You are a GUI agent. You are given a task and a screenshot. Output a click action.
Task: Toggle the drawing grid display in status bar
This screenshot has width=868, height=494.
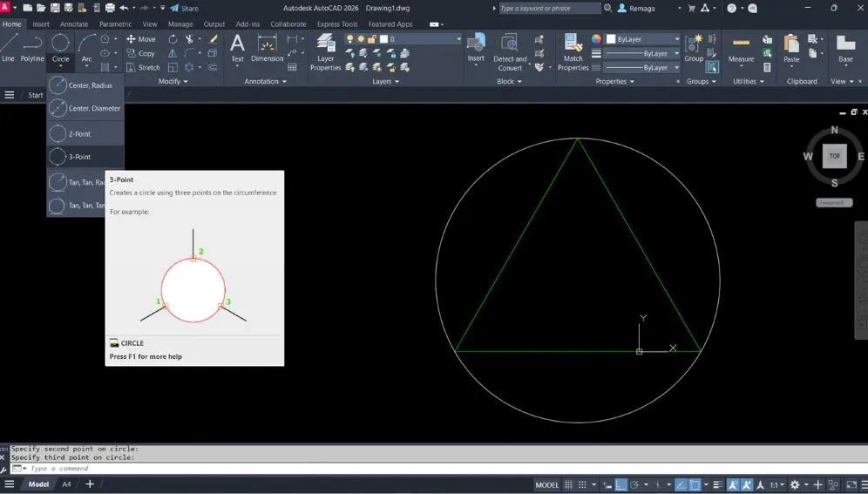tap(570, 484)
